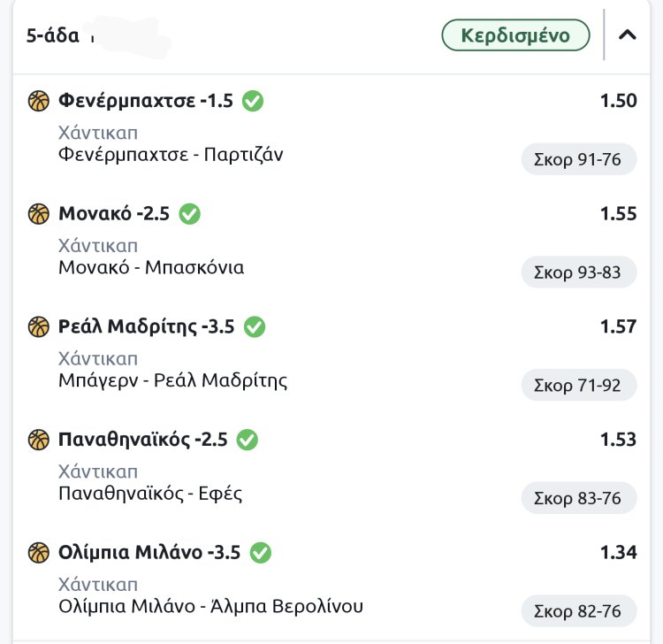
Task: Click green checkmark next to Φενέρμπαχτσε -1.5
Action: [x=253, y=101]
